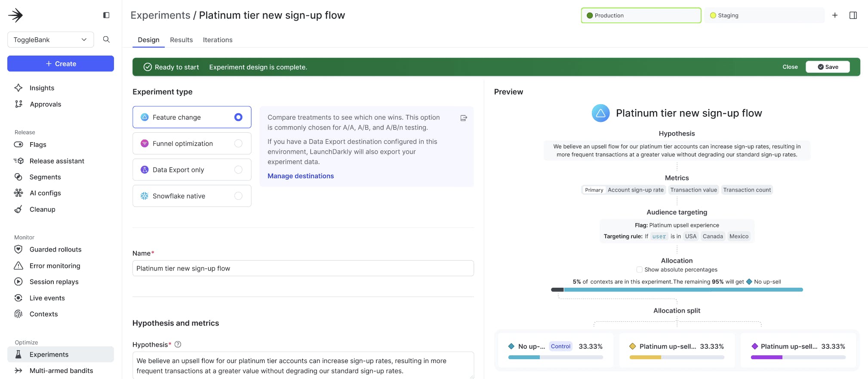Click the Save button in green banner
The height and width of the screenshot is (379, 868).
click(828, 67)
